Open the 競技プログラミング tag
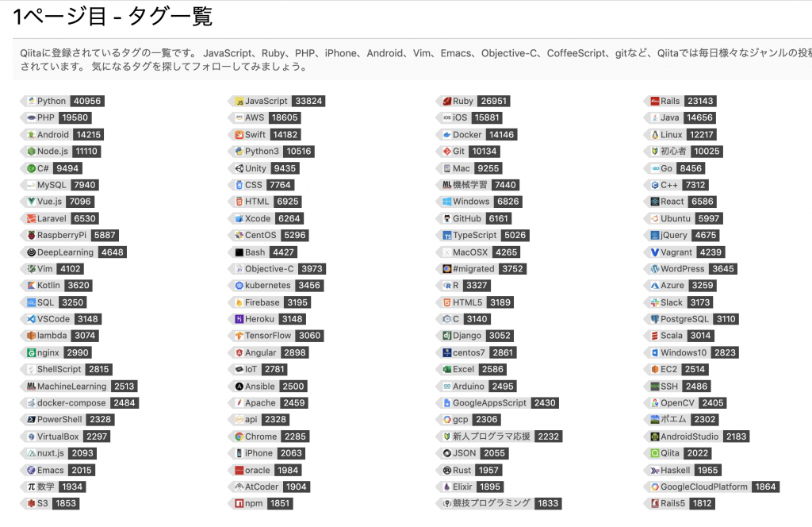 point(491,503)
